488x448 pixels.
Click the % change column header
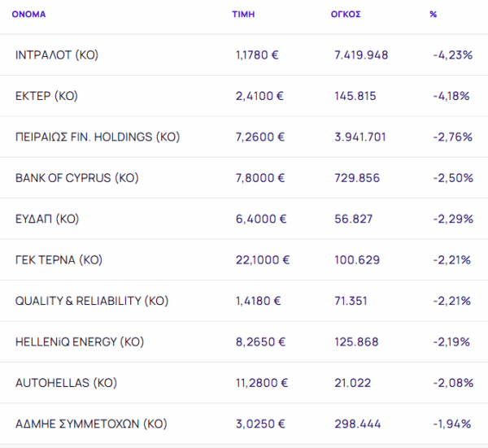434,15
